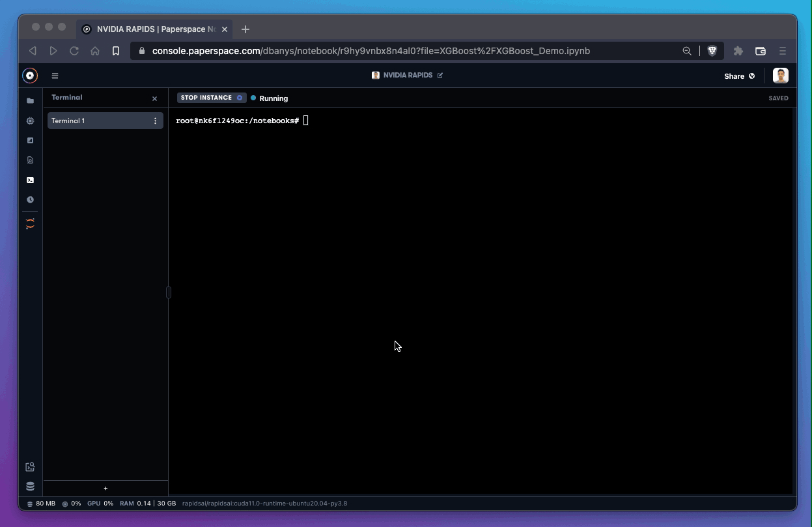
Task: Click the SAVED status label
Action: tap(778, 98)
